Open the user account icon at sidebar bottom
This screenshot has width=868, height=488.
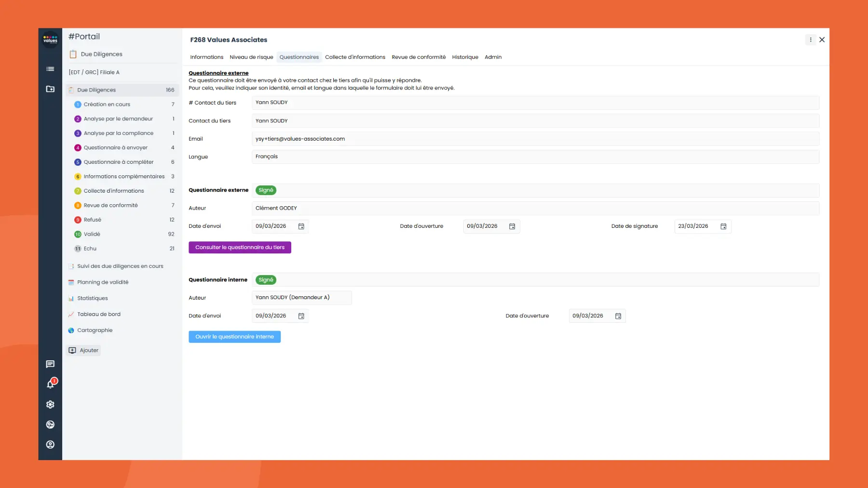tap(50, 444)
